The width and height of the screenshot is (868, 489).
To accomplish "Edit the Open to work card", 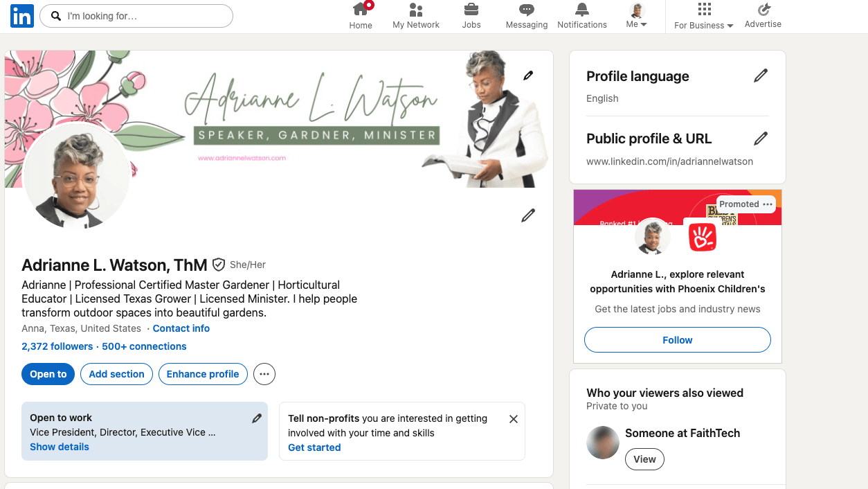I will 257,418.
